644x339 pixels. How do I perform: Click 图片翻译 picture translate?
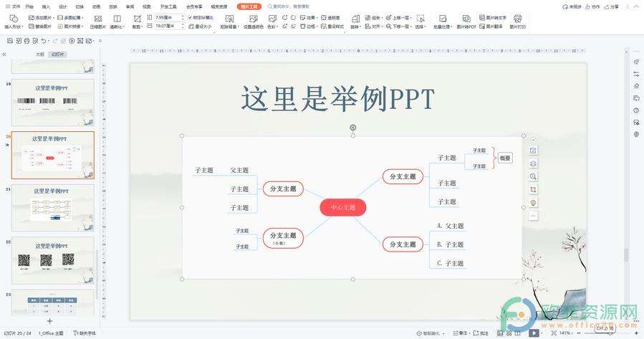pyautogui.click(x=491, y=27)
